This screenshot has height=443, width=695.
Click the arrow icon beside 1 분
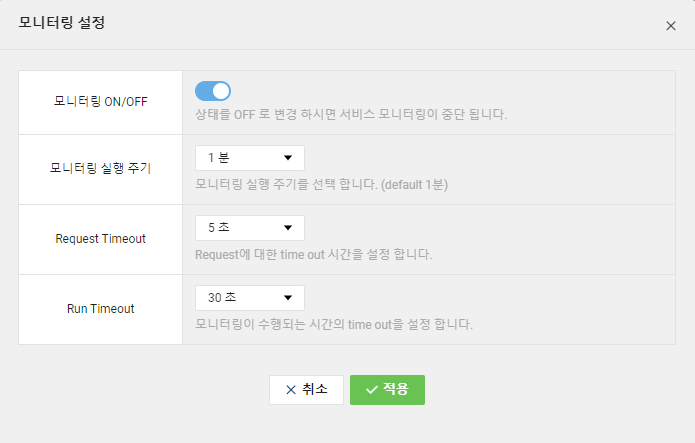click(287, 158)
